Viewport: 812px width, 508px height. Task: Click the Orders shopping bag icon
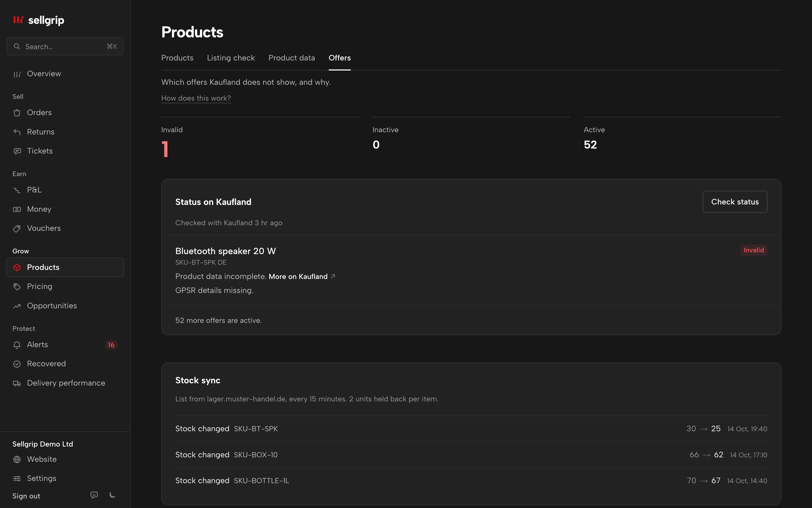[17, 113]
